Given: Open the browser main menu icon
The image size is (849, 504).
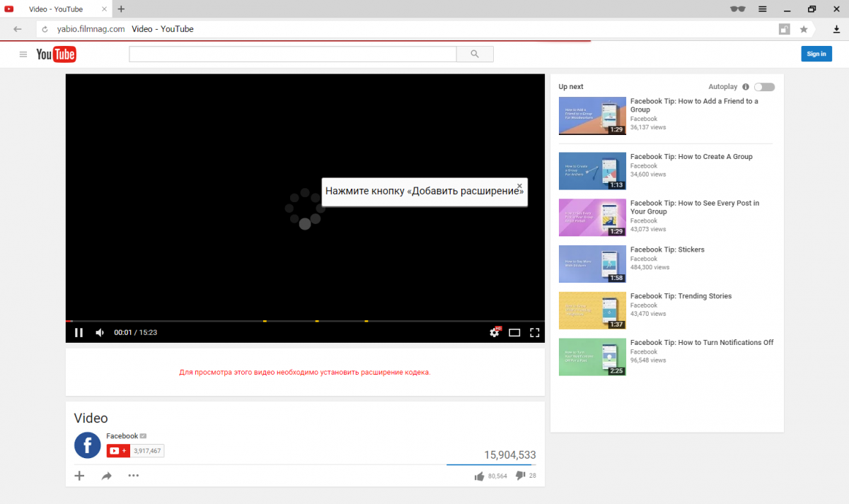Looking at the screenshot, I should [763, 9].
